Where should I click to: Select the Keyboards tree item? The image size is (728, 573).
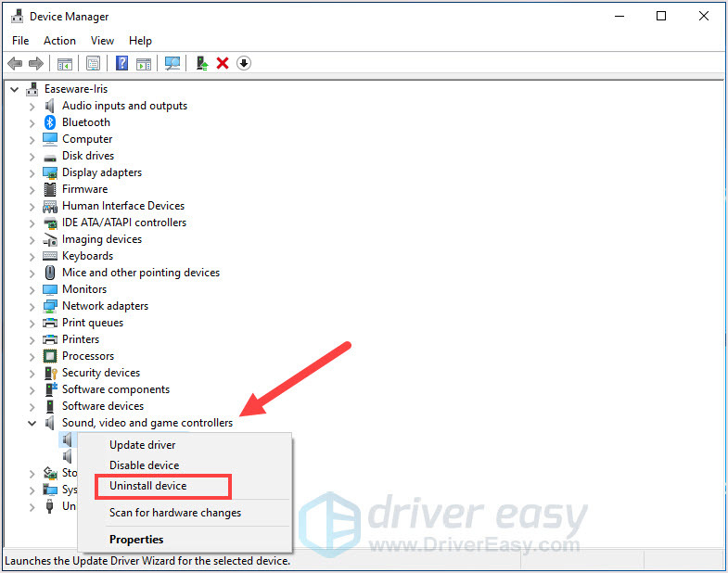[87, 256]
